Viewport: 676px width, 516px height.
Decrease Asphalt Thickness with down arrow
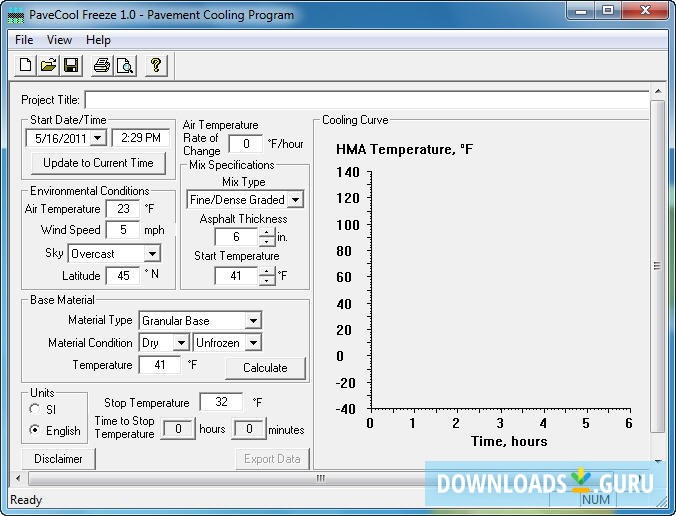pyautogui.click(x=267, y=241)
